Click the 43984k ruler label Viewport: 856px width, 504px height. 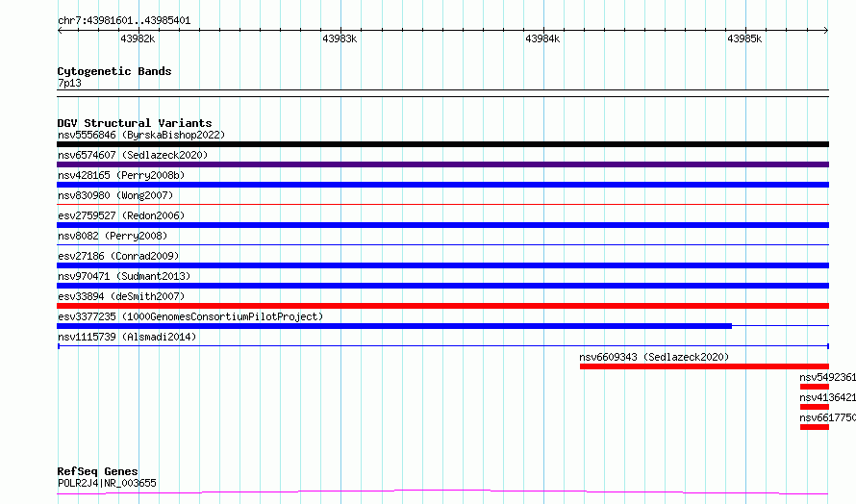[x=542, y=38]
